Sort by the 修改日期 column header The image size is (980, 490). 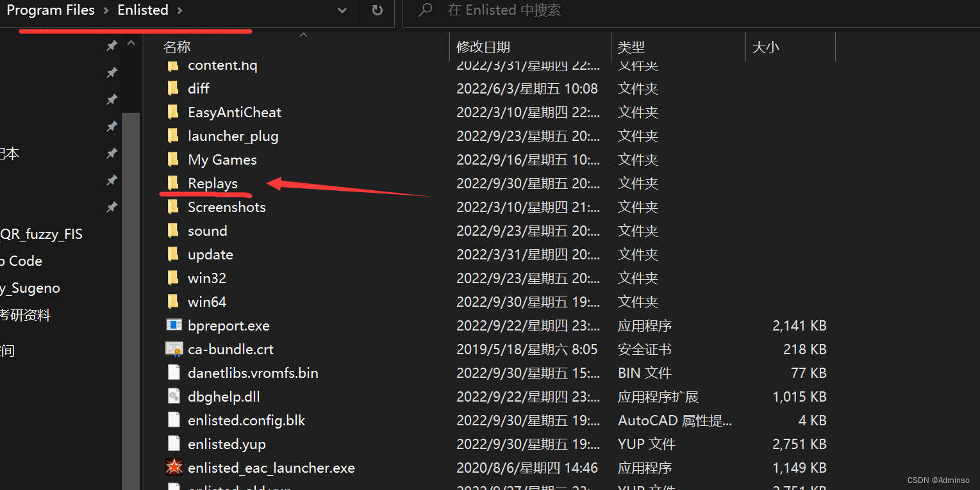[483, 47]
